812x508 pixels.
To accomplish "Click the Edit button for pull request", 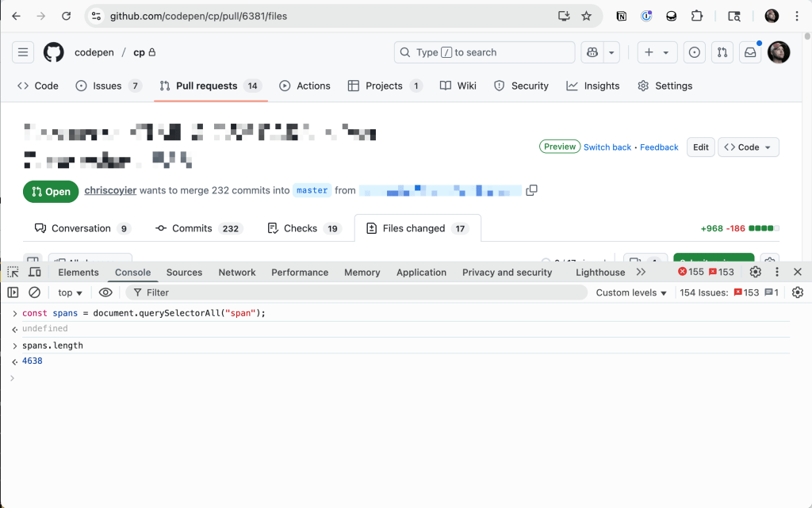I will [x=700, y=147].
